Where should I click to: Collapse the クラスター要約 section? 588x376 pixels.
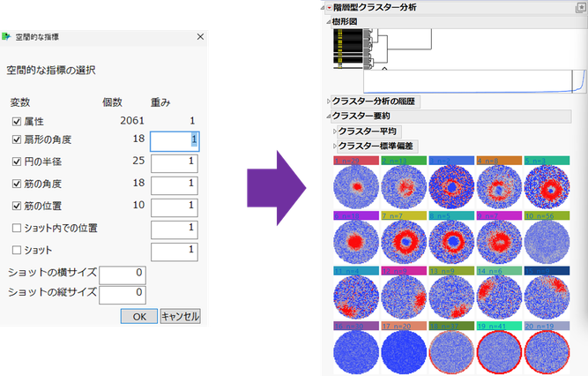tap(329, 117)
